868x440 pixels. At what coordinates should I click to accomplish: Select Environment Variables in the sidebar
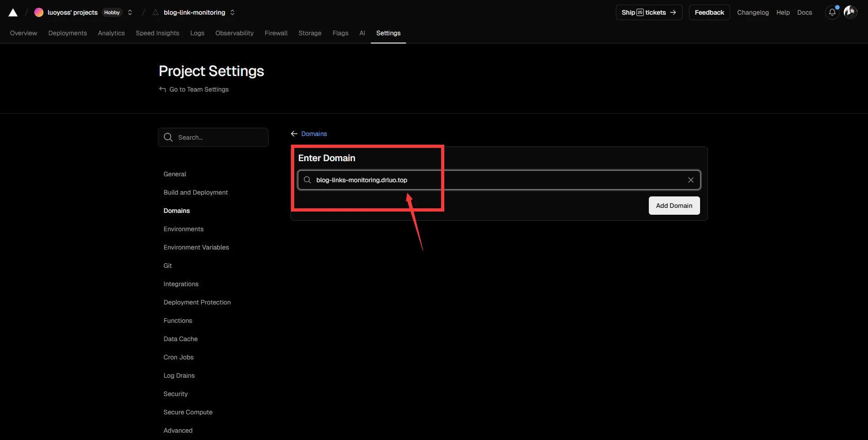[x=196, y=247]
